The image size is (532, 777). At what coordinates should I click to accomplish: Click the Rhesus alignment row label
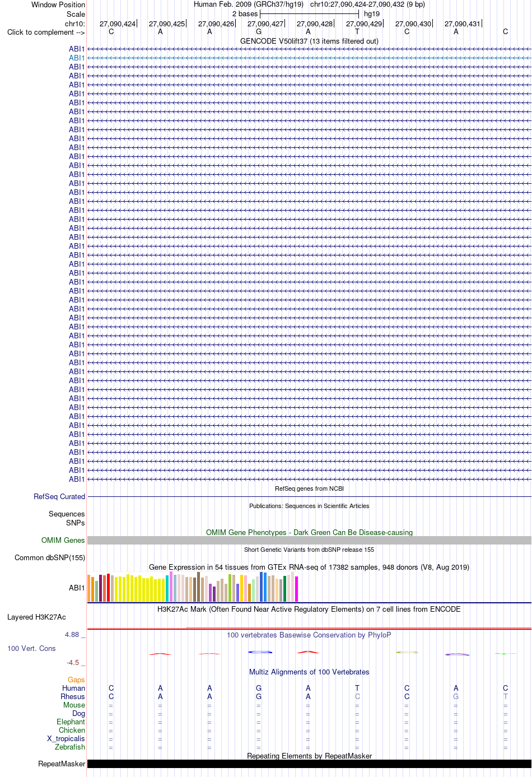click(x=73, y=696)
